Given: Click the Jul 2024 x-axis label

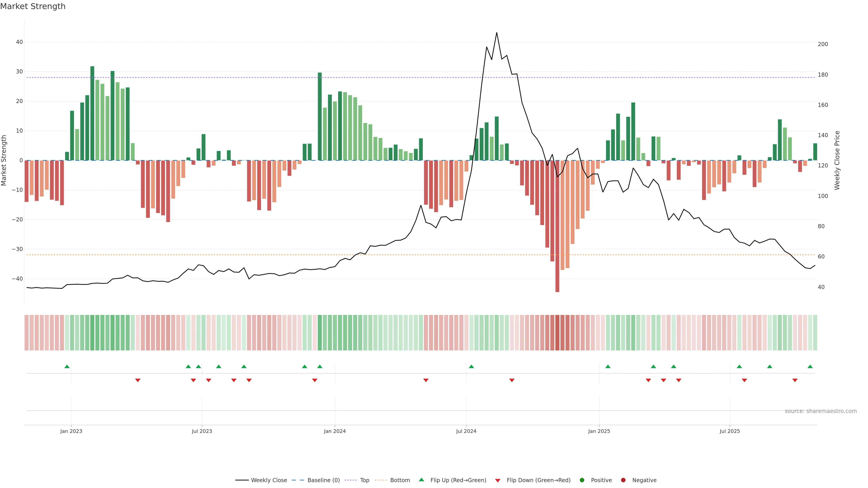Looking at the screenshot, I should [466, 431].
